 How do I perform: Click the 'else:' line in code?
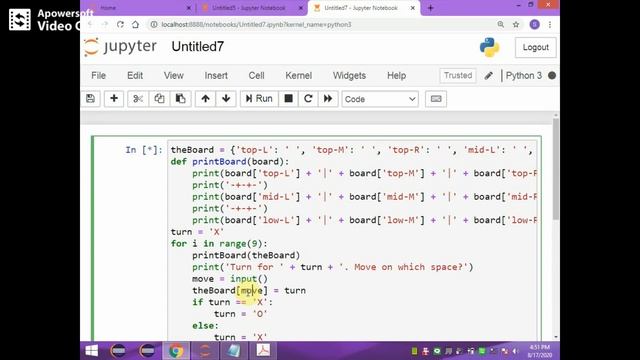(205, 326)
